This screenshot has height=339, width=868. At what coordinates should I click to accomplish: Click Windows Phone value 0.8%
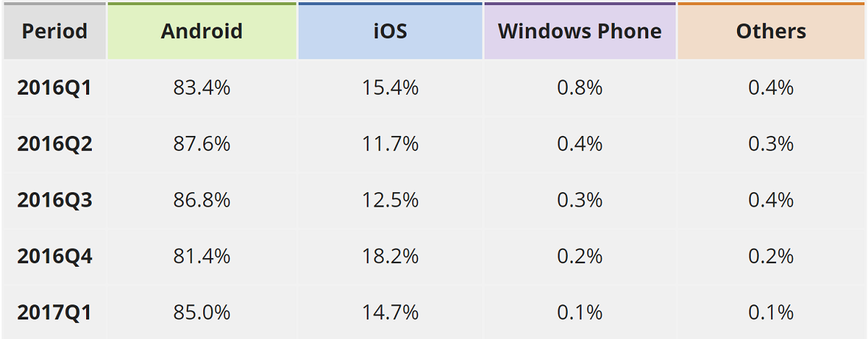(579, 88)
